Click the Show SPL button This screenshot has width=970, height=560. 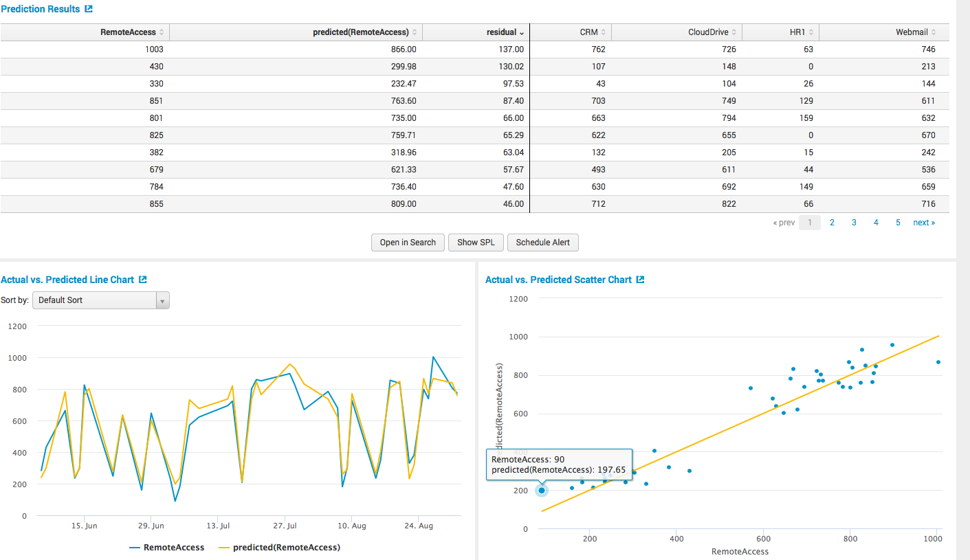tap(476, 243)
